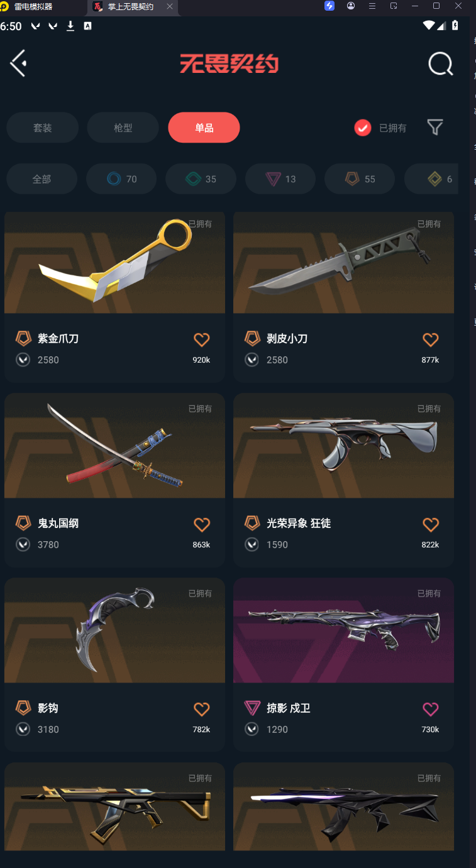Favorite the 鬼丸国纲 heart icon
Screen dimensions: 476x868
pyautogui.click(x=201, y=525)
